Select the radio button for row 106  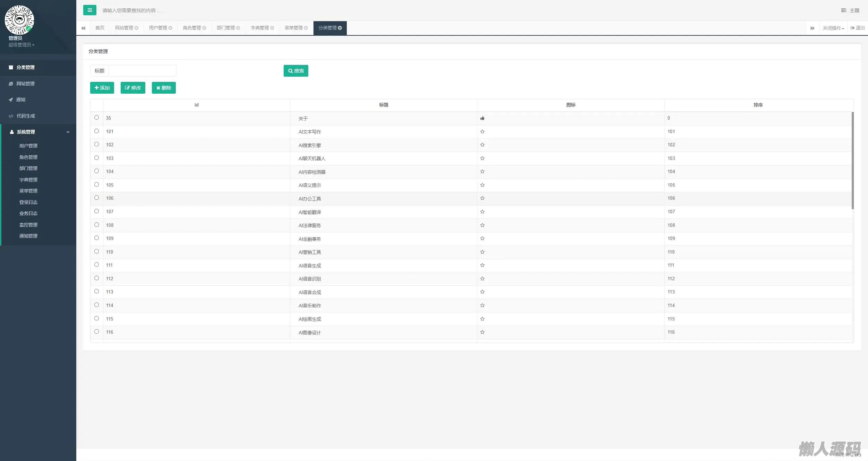pos(96,198)
